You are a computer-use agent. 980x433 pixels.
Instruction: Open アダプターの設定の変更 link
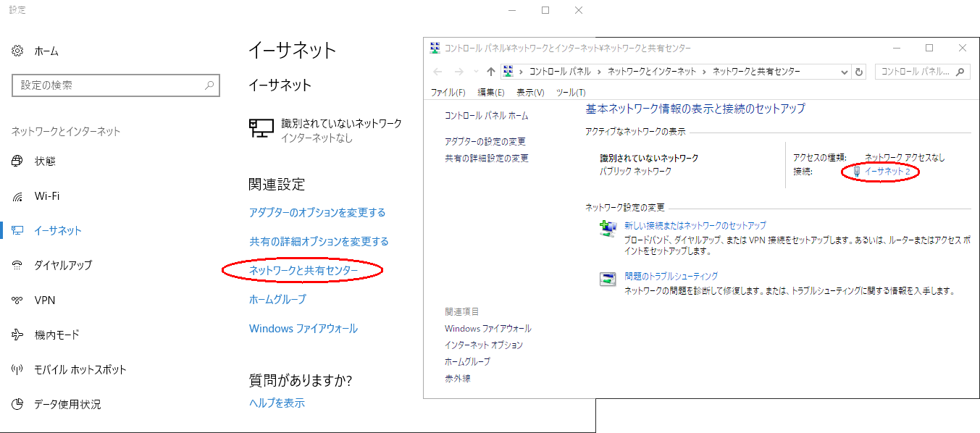coord(485,142)
